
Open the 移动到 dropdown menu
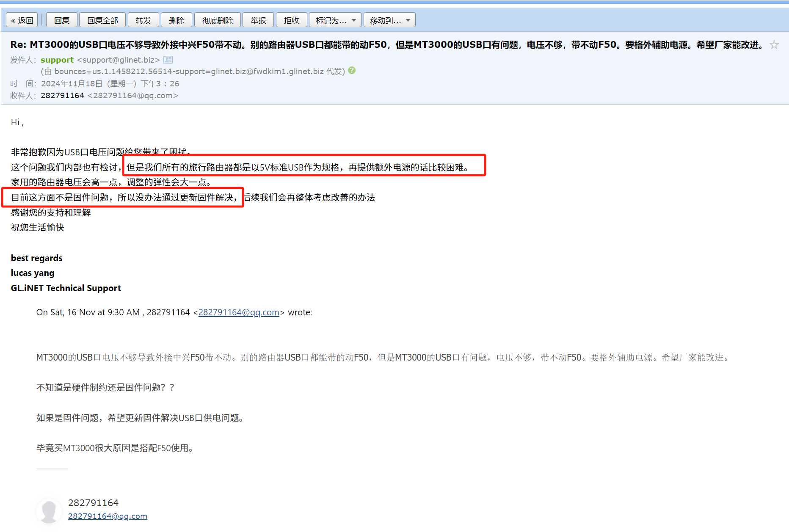(x=389, y=19)
